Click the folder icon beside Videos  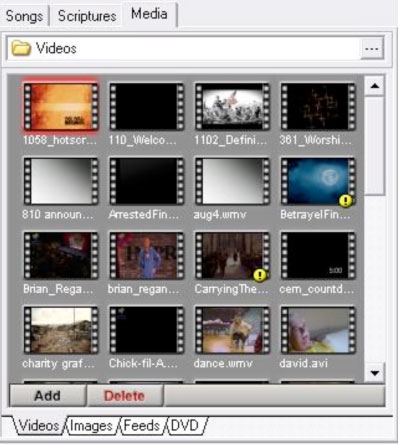click(x=20, y=48)
